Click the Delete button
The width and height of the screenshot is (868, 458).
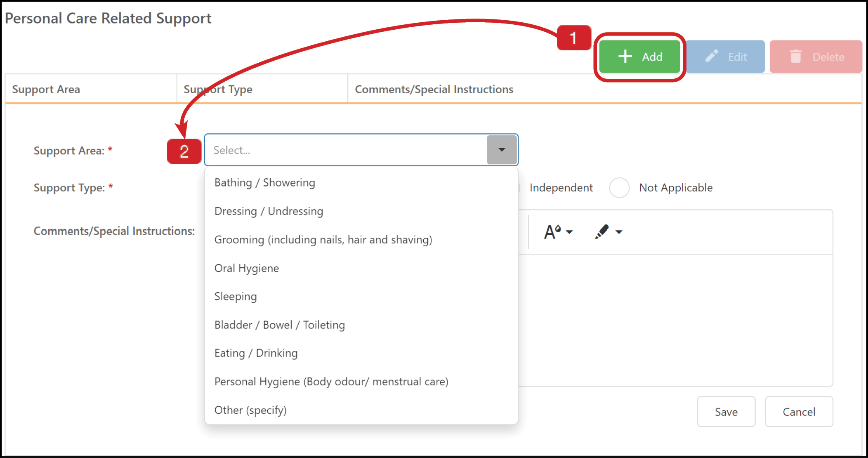coord(816,57)
